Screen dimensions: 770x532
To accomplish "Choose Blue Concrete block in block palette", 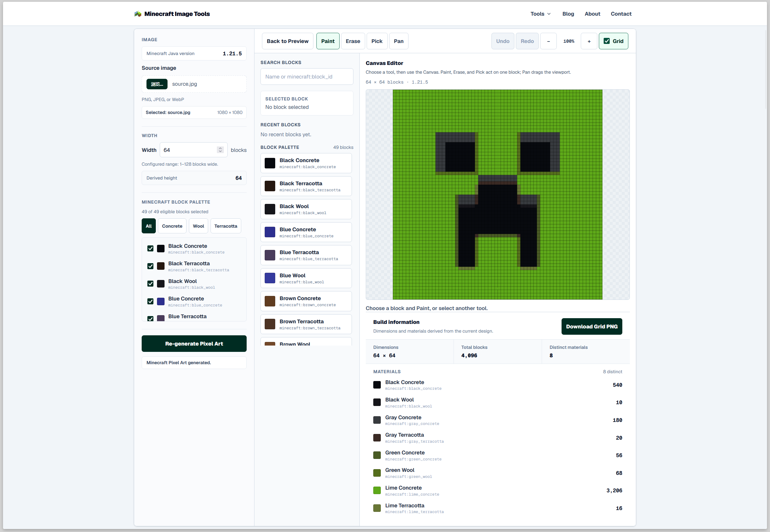I will tap(306, 232).
